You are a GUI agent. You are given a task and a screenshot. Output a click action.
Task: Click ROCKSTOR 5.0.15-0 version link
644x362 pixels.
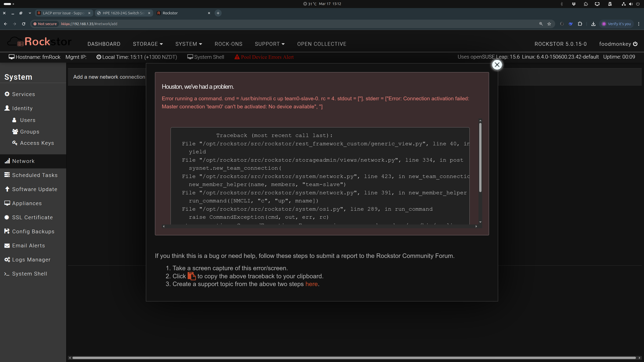tap(560, 44)
